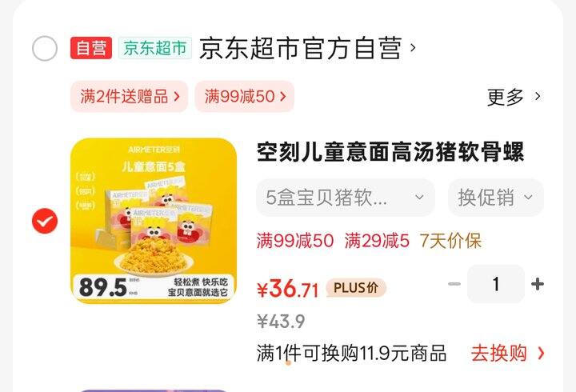Click the quantity field showing 1

click(496, 284)
